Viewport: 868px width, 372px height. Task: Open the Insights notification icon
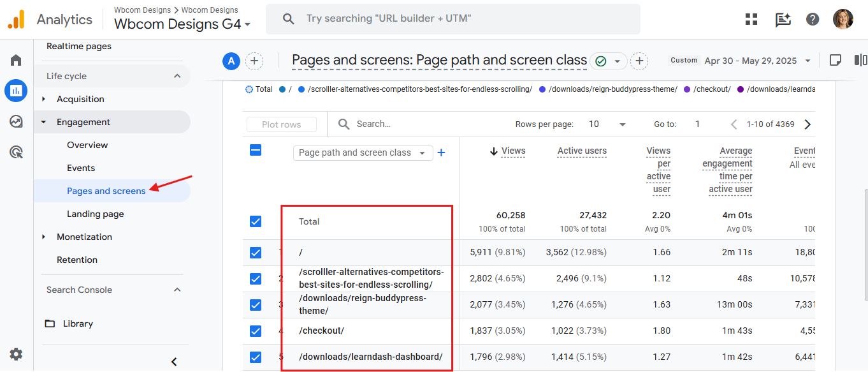pyautogui.click(x=782, y=19)
